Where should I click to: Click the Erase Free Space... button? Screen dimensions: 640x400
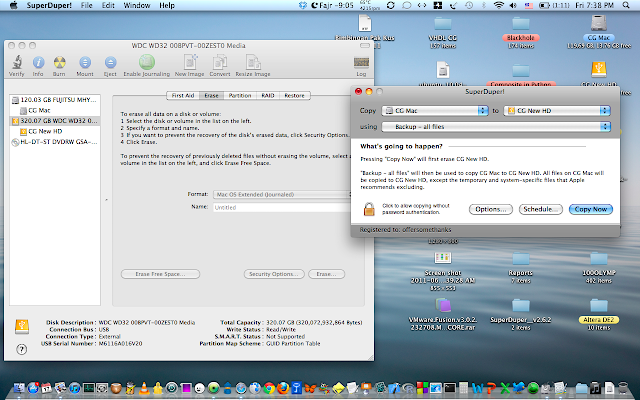160,274
